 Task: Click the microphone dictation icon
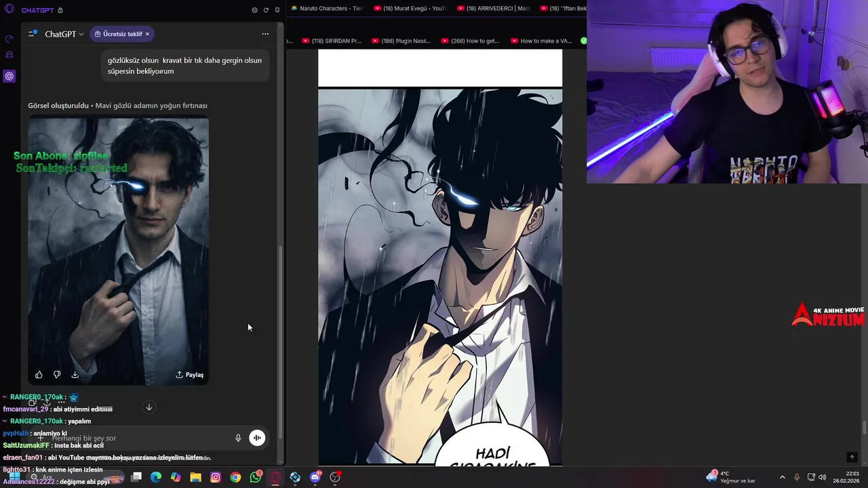coord(238,438)
